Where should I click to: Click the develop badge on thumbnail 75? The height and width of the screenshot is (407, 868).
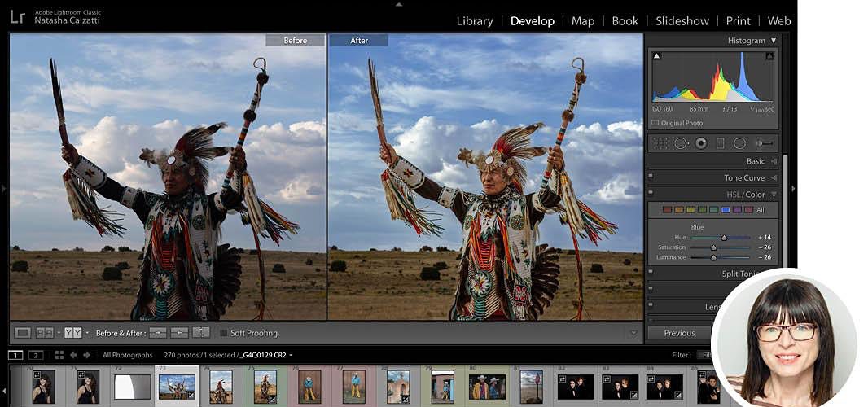click(x=272, y=398)
